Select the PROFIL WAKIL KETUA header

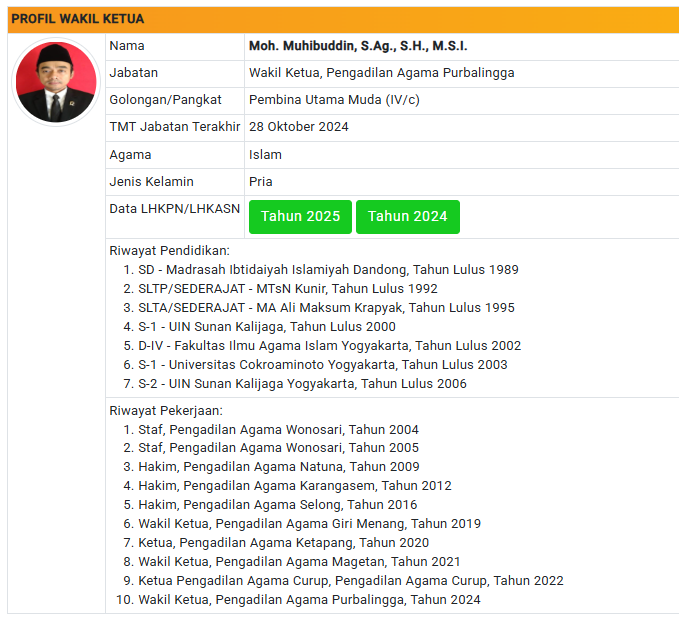click(x=78, y=19)
